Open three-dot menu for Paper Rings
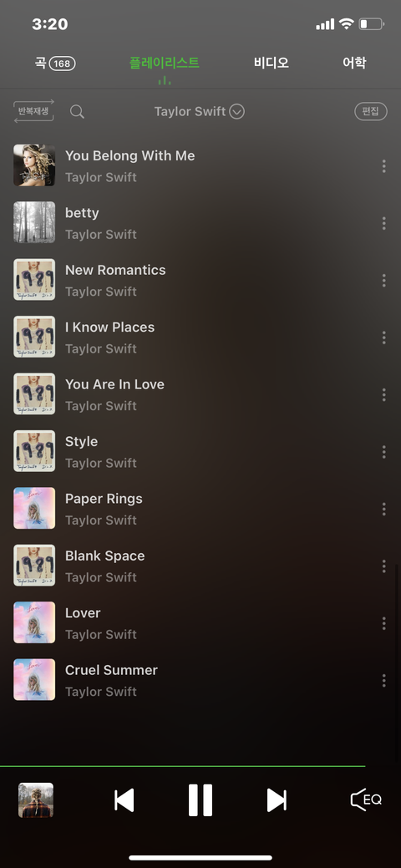The width and height of the screenshot is (401, 868). 383,509
